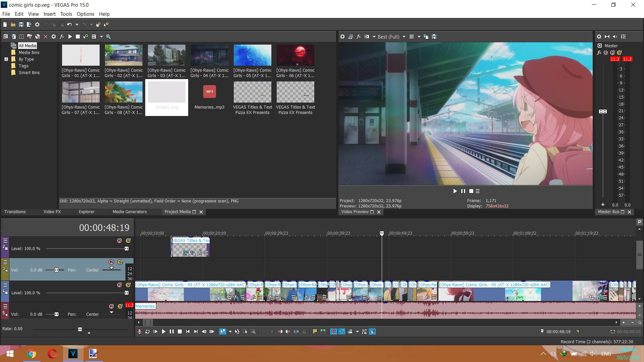Expand the By Type folder tree

[6, 59]
